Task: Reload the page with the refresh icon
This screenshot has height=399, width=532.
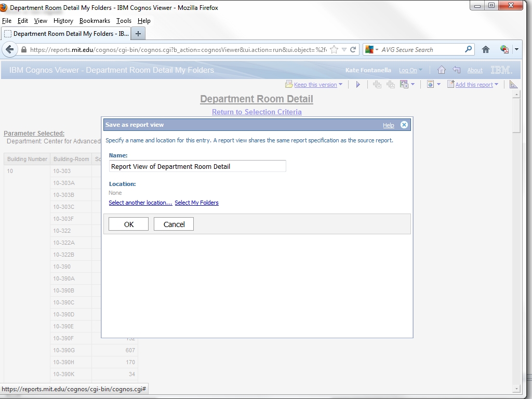Action: [353, 50]
